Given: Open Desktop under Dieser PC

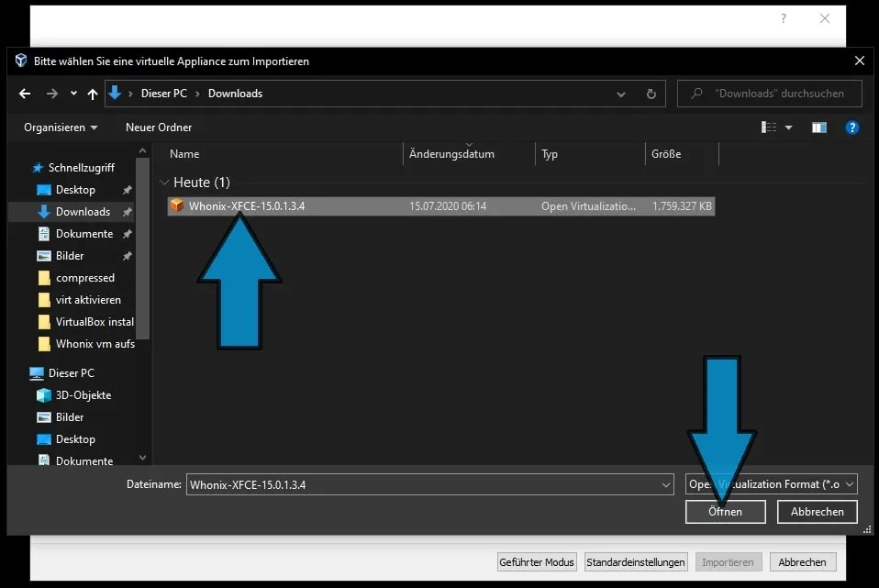Looking at the screenshot, I should [x=75, y=439].
